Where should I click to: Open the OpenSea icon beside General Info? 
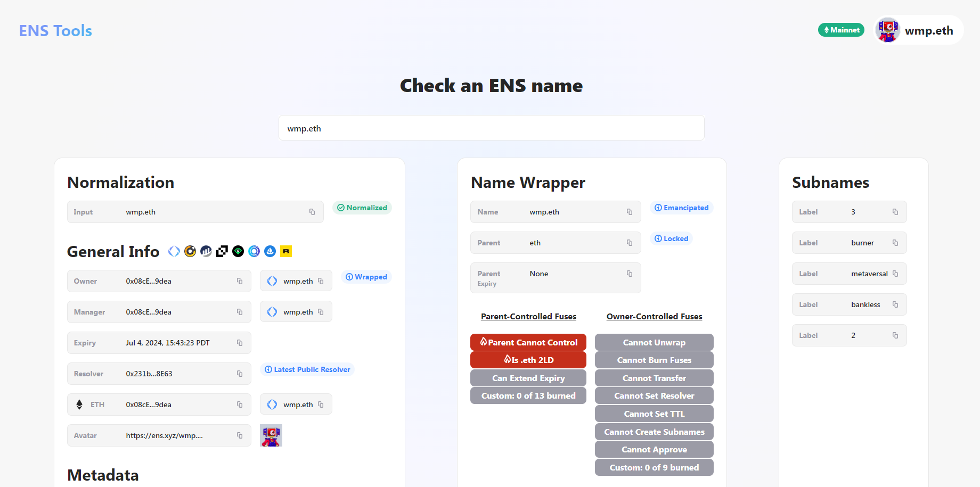pyautogui.click(x=269, y=251)
